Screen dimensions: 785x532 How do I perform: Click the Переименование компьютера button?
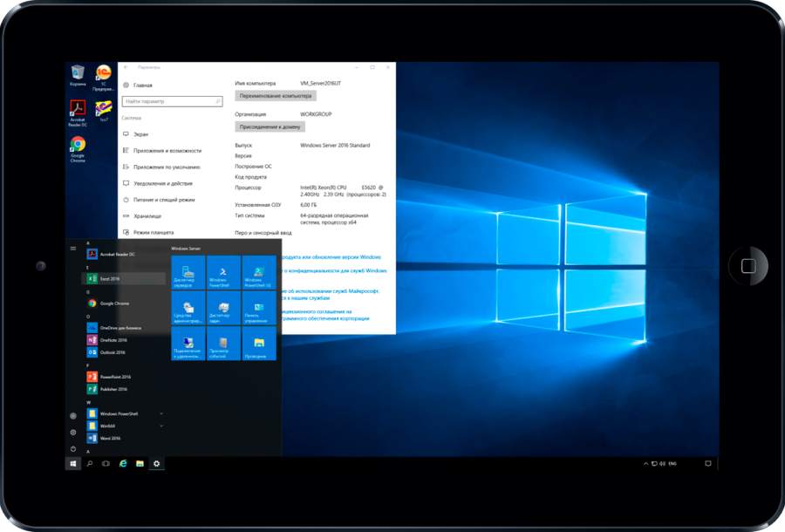(x=276, y=96)
